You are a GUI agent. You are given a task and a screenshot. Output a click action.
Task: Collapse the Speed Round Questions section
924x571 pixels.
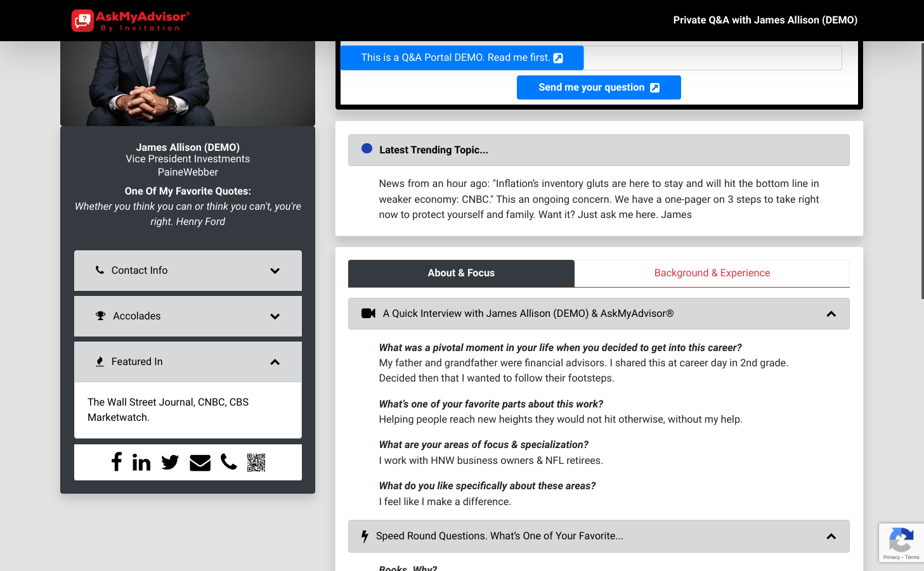(x=599, y=536)
